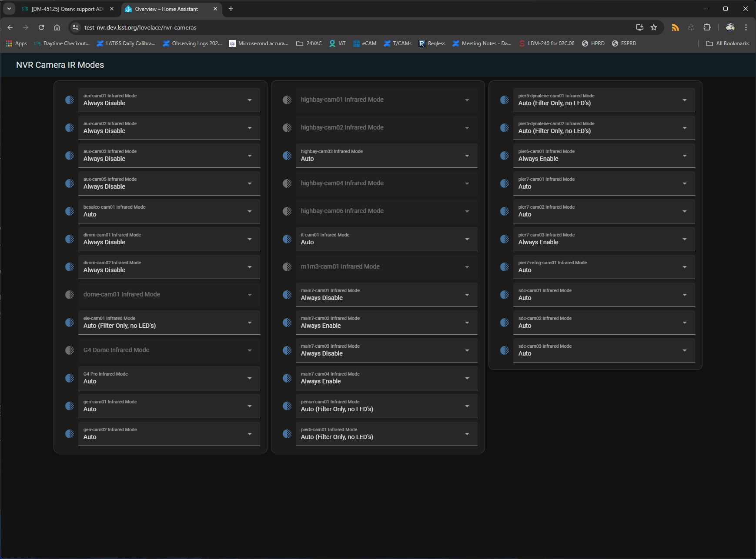Click the infrared icon beside sdc-cam03
756x559 pixels.
click(505, 350)
